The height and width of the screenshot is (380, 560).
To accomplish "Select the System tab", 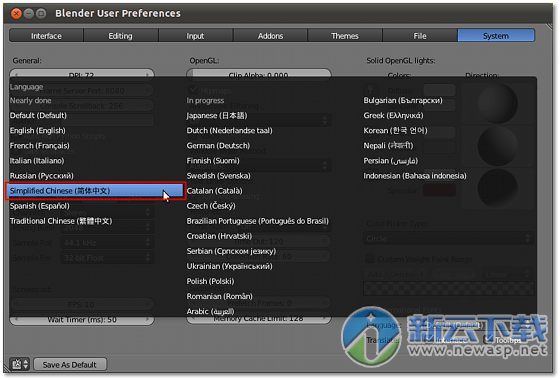I will click(x=496, y=36).
